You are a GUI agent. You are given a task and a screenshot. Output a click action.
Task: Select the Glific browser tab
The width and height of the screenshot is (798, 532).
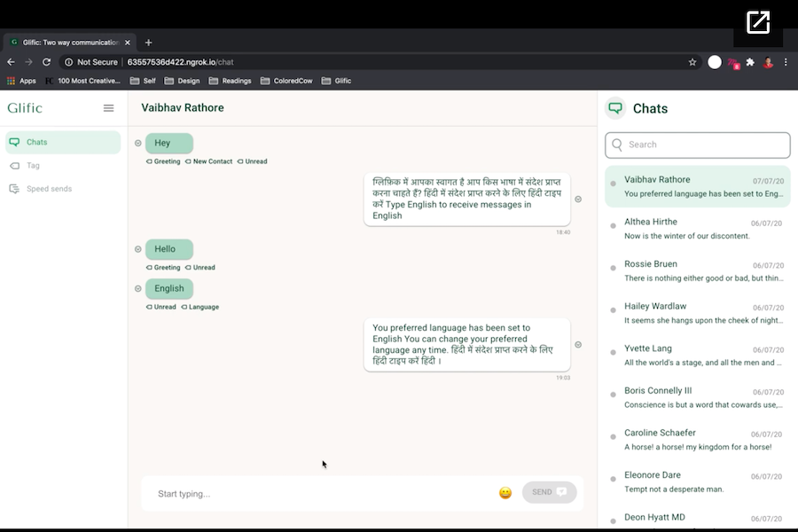pyautogui.click(x=70, y=43)
